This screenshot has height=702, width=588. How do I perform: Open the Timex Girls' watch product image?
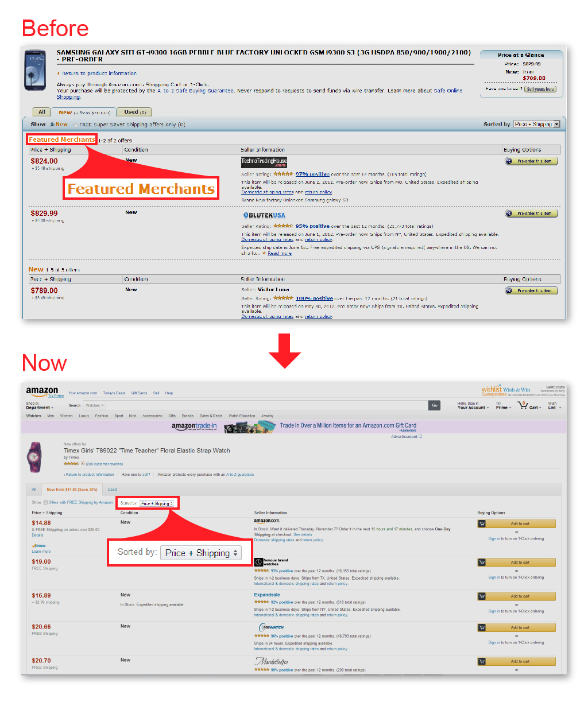click(x=34, y=457)
